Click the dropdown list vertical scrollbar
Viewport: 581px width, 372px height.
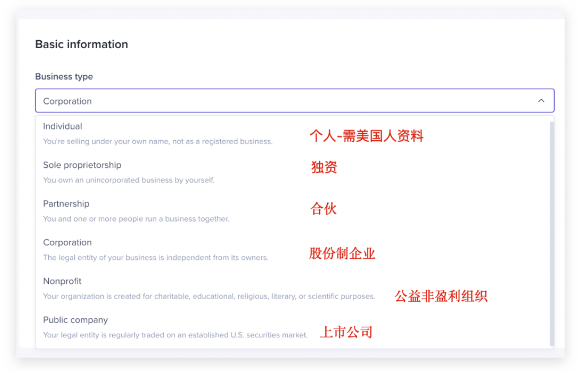pos(552,233)
